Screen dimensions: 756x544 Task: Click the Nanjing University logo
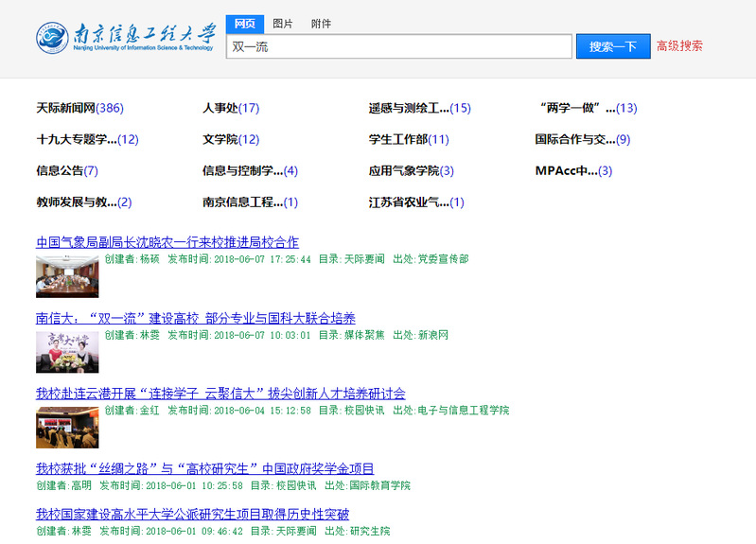[x=126, y=38]
